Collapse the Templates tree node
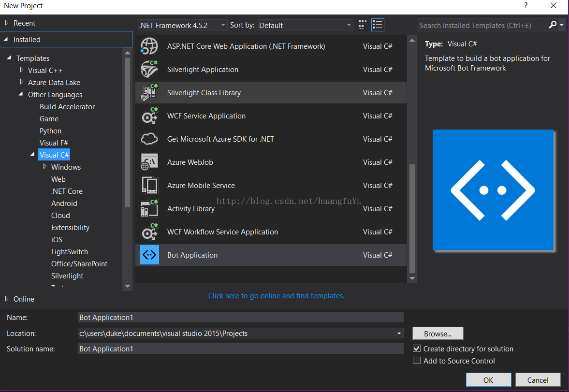 click(x=9, y=58)
